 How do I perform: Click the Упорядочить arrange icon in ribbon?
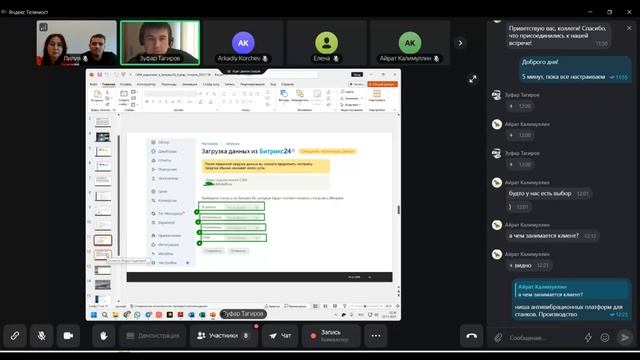coord(300,96)
